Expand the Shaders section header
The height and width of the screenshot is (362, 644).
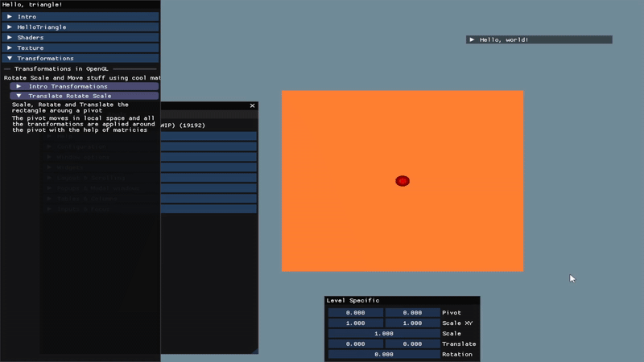[80, 37]
